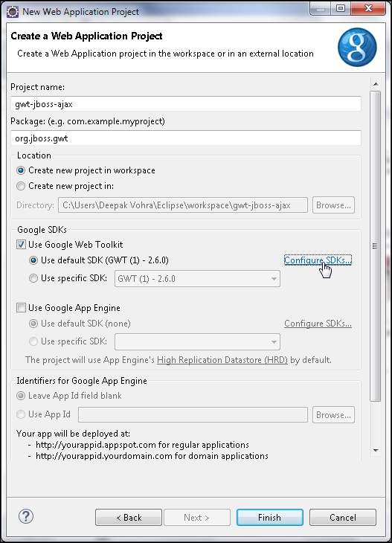The image size is (392, 543).
Task: Click the Cancel button
Action: [x=342, y=518]
